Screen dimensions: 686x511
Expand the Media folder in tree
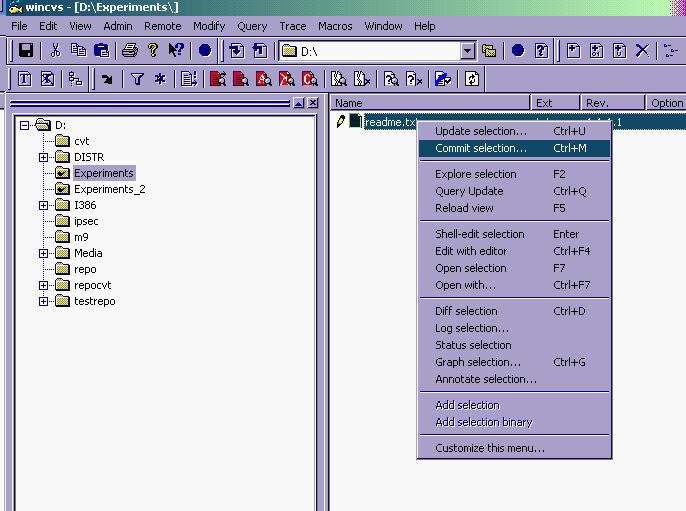tap(44, 253)
